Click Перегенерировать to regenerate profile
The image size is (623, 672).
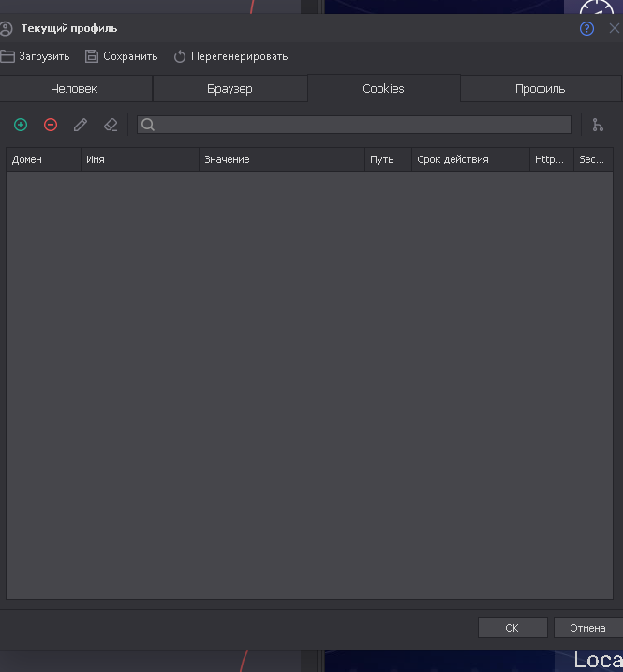(x=231, y=56)
